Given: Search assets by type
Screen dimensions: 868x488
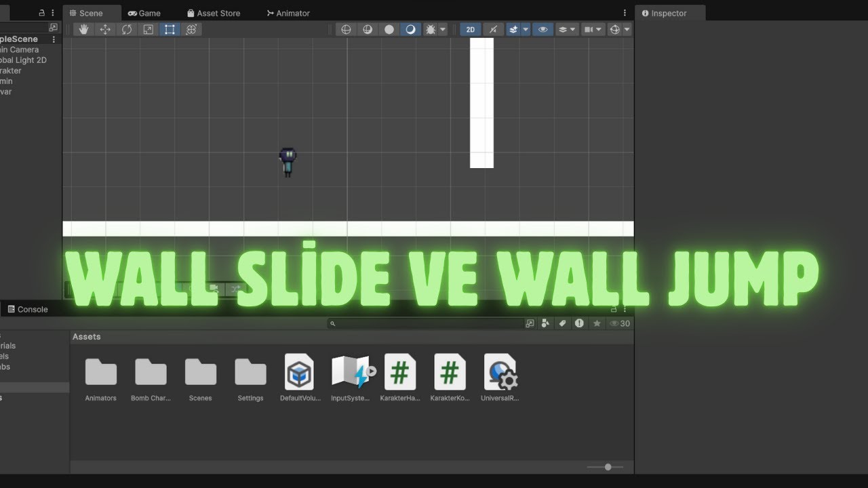Looking at the screenshot, I should pyautogui.click(x=545, y=323).
